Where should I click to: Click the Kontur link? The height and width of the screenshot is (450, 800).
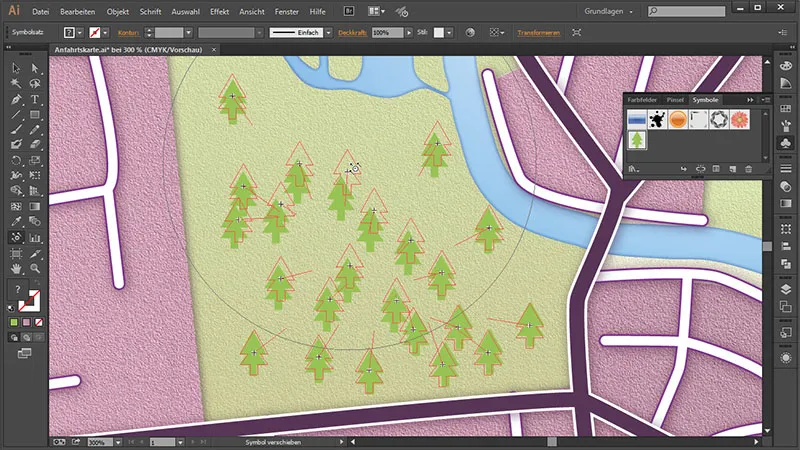128,33
